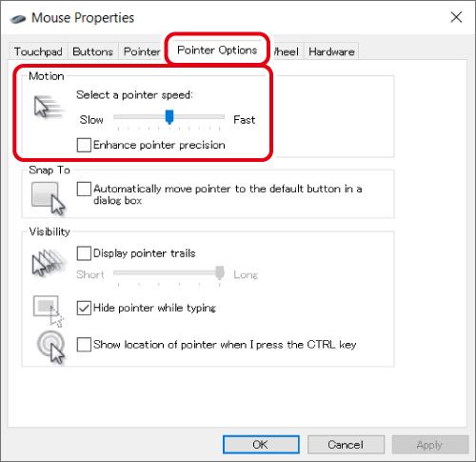Select the Hardware tab
Screen dimensions: 476x462
[x=331, y=51]
